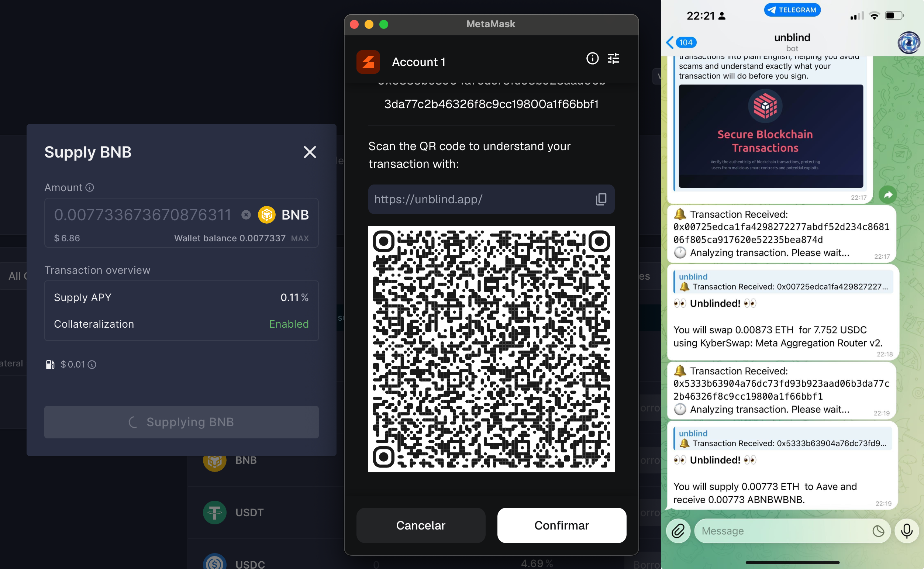Image resolution: width=924 pixels, height=569 pixels.
Task: Tap the Telegram microphone button
Action: click(906, 531)
